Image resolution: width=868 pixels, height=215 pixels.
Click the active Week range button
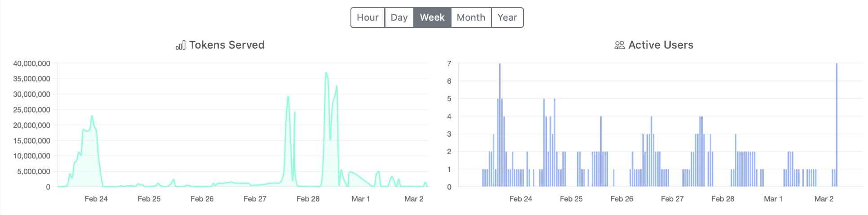[432, 18]
